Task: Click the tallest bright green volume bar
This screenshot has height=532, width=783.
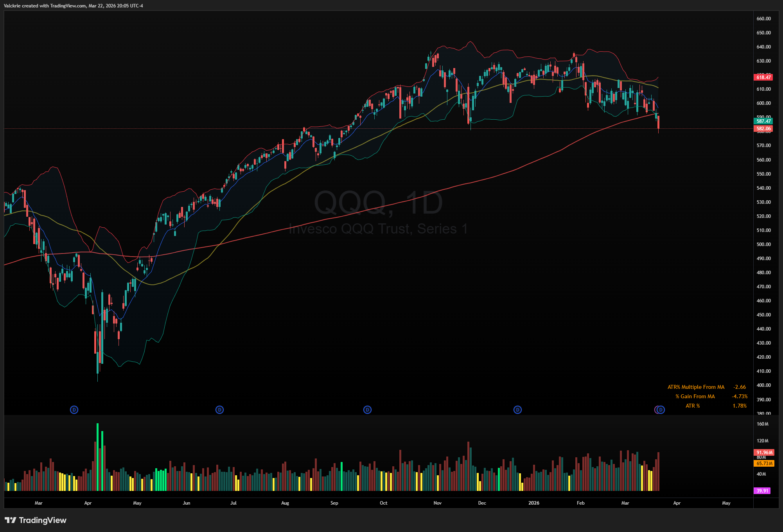Action: click(97, 458)
